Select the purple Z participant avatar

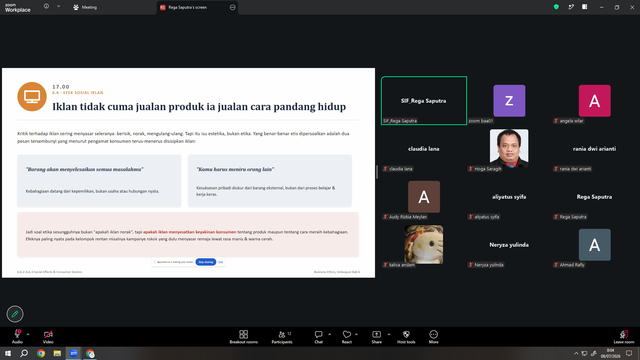509,100
